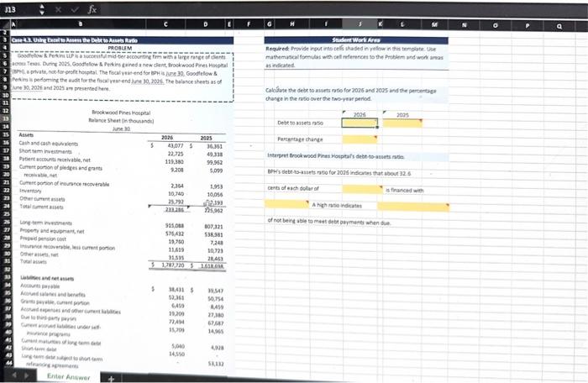Click the 2026 cash value 43,077
This screenshot has height=383, width=588.
tap(175, 145)
